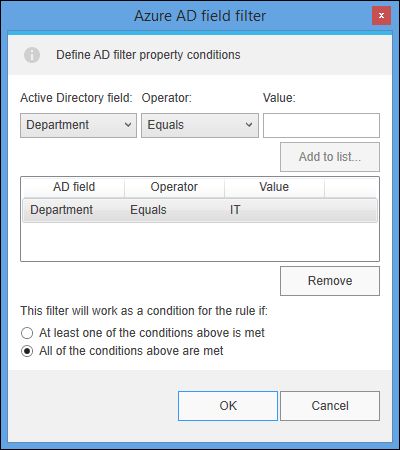Image resolution: width=400 pixels, height=450 pixels.
Task: Confirm the filter with OK
Action: 228,406
